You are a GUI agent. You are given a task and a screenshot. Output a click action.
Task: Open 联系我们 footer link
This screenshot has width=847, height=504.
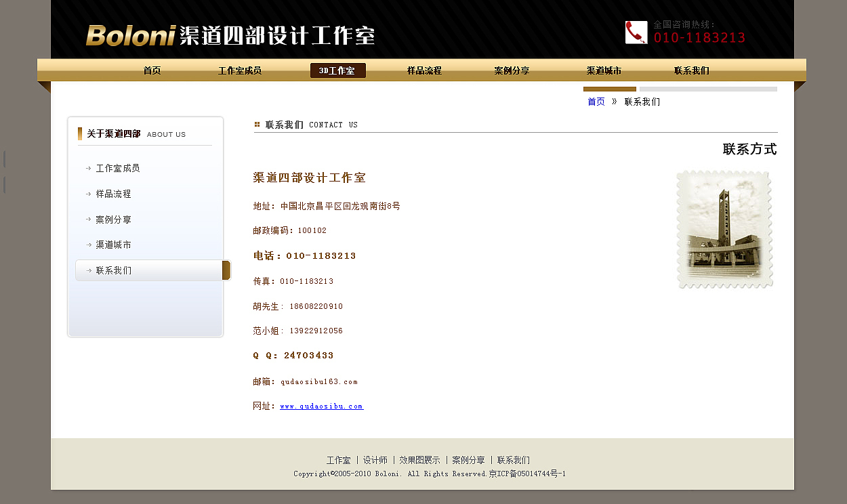[514, 460]
